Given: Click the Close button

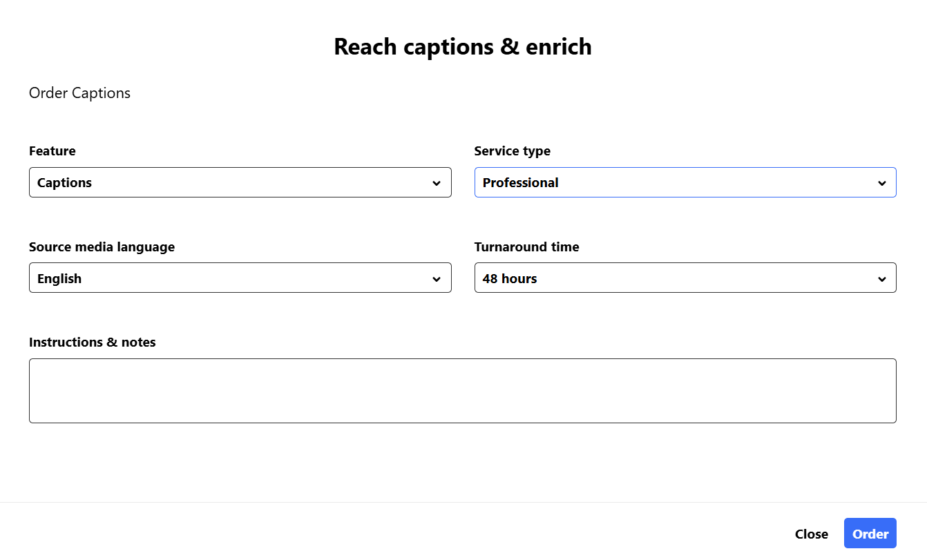Looking at the screenshot, I should (811, 534).
